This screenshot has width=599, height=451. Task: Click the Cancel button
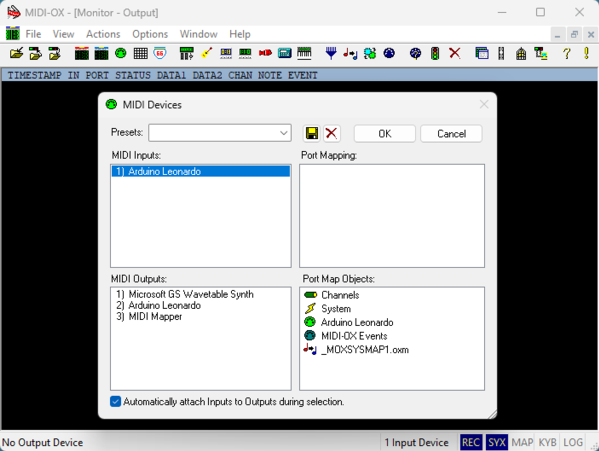pyautogui.click(x=451, y=134)
